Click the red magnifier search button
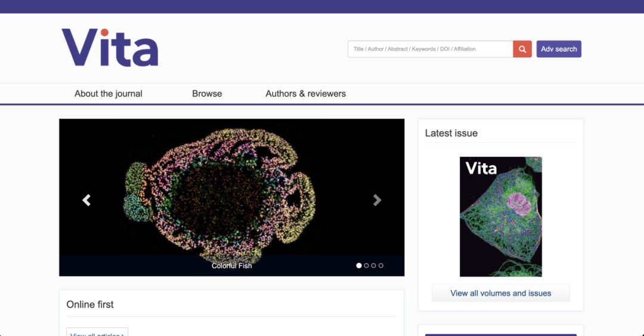This screenshot has height=336, width=644. (x=522, y=49)
